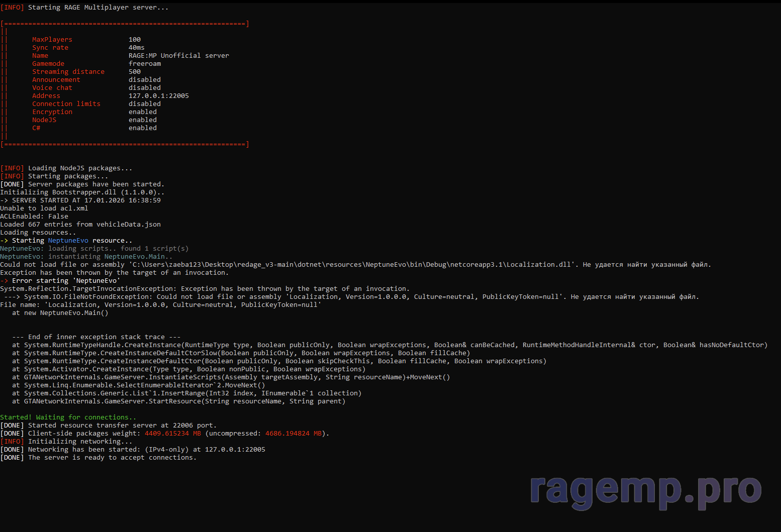Viewport: 781px width, 532px height.
Task: Click the 'at new NeptuneEvo.Main()' stack line
Action: tap(60, 313)
